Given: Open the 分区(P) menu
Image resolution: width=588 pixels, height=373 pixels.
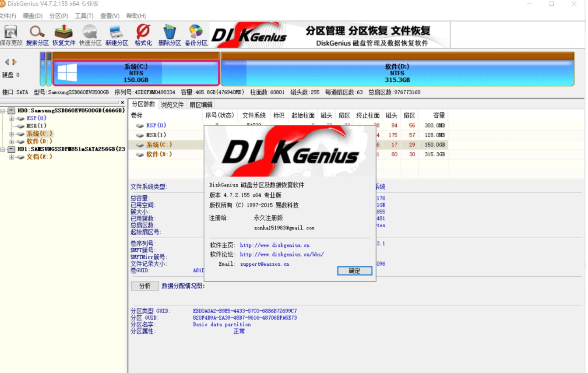Looking at the screenshot, I should coord(59,16).
